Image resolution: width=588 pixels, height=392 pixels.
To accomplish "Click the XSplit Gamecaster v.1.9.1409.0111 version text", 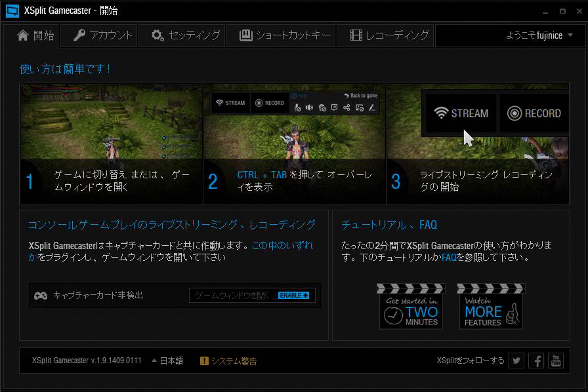I will click(87, 361).
